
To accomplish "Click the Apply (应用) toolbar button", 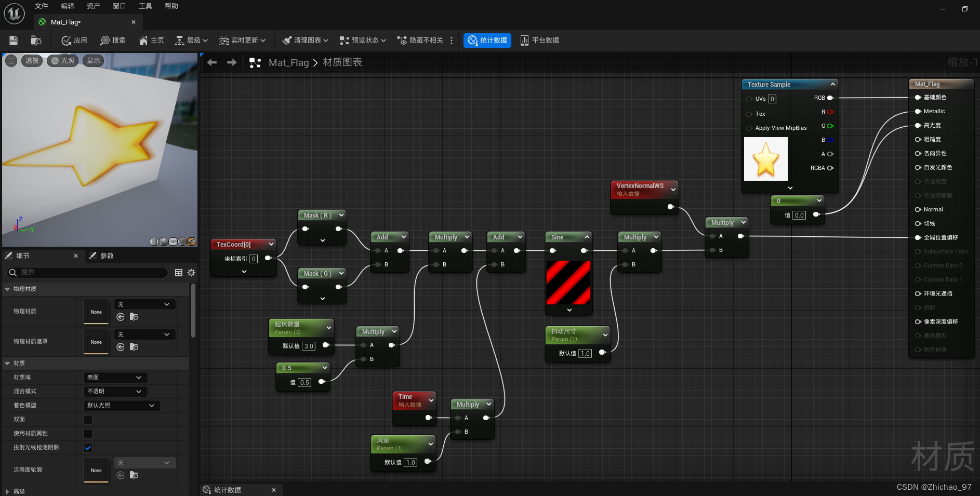I will click(74, 41).
